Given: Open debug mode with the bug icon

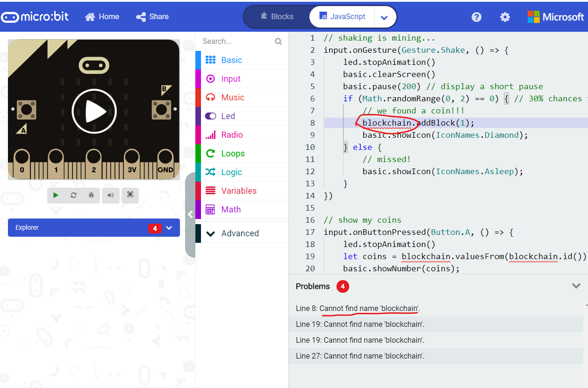Looking at the screenshot, I should click(x=91, y=195).
